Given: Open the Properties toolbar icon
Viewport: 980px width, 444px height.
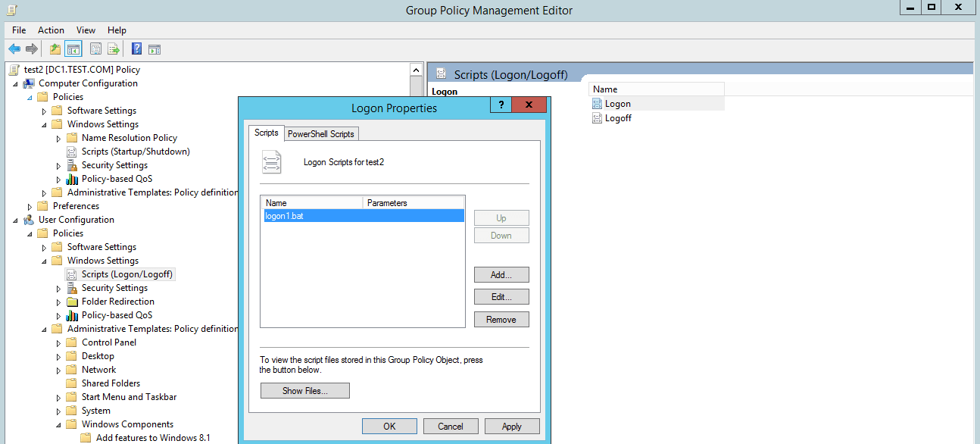Looking at the screenshot, I should click(x=95, y=49).
